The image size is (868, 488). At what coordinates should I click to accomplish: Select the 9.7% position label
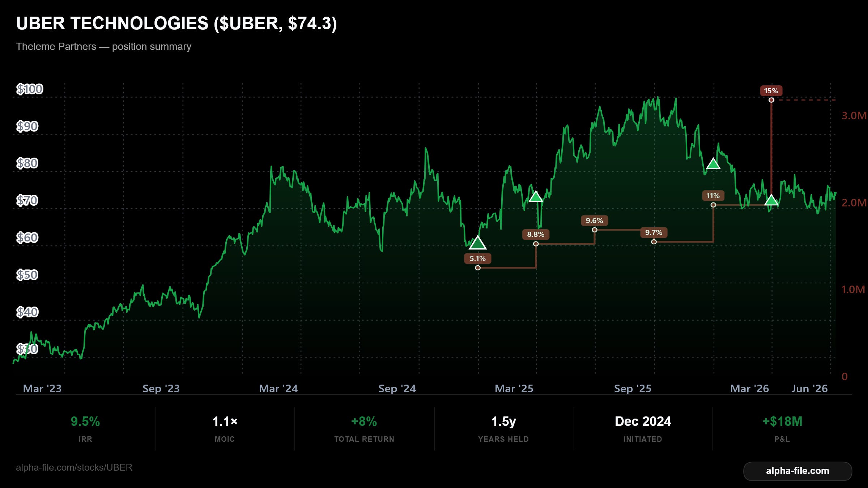click(x=654, y=232)
